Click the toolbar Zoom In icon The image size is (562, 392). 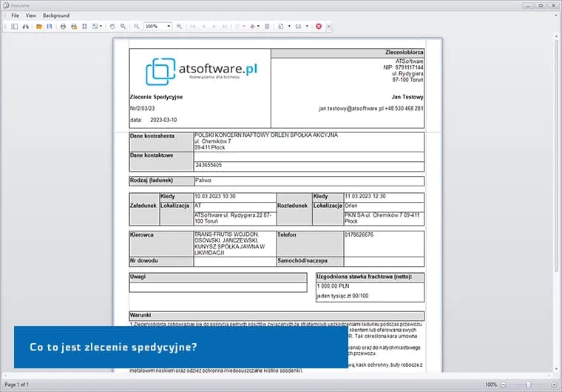(180, 26)
